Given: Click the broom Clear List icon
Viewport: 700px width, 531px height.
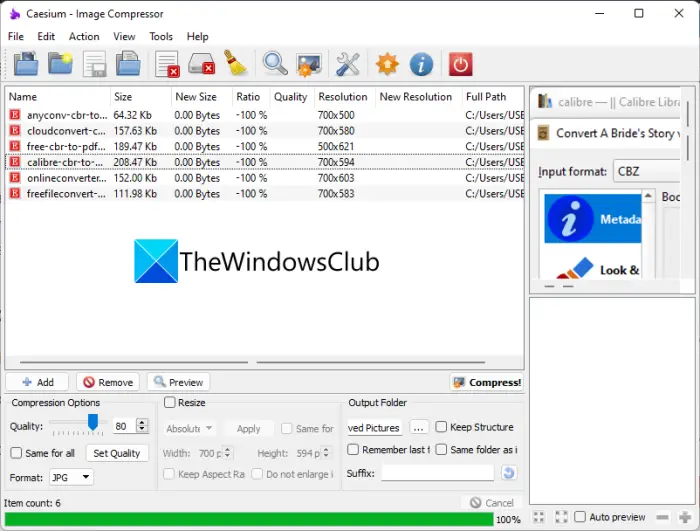Looking at the screenshot, I should 236,63.
